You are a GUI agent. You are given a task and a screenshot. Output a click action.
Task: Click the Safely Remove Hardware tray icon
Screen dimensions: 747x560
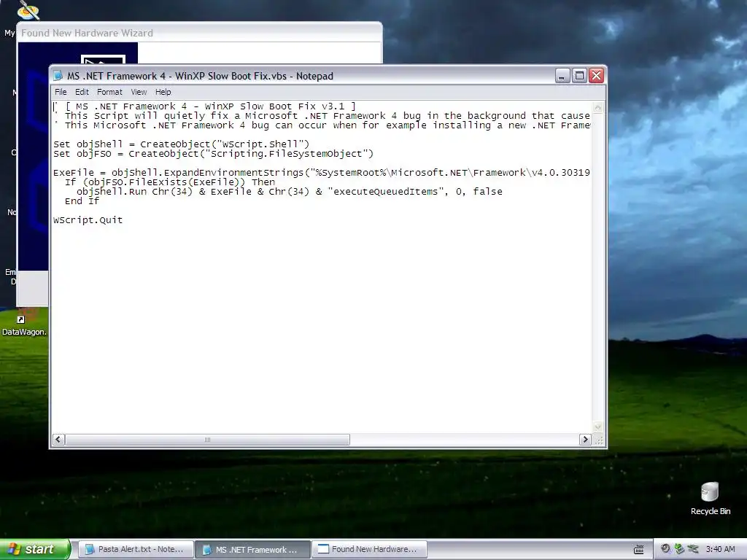pos(679,549)
